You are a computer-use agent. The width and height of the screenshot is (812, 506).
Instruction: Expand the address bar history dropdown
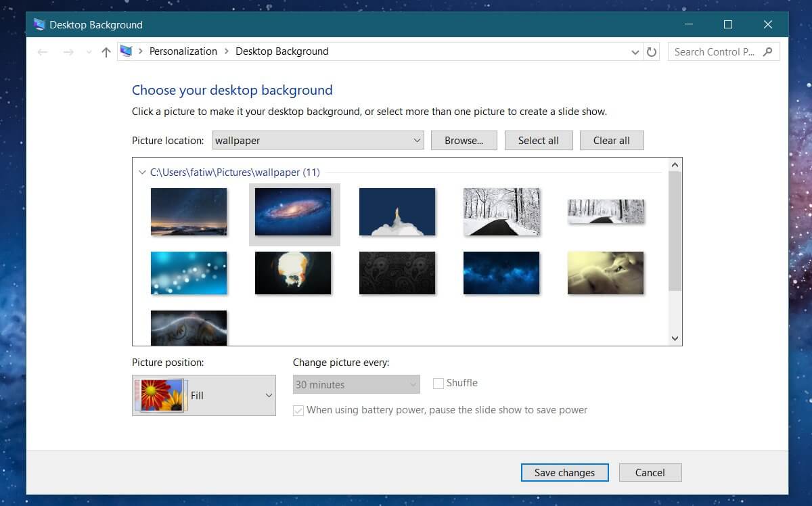click(635, 52)
